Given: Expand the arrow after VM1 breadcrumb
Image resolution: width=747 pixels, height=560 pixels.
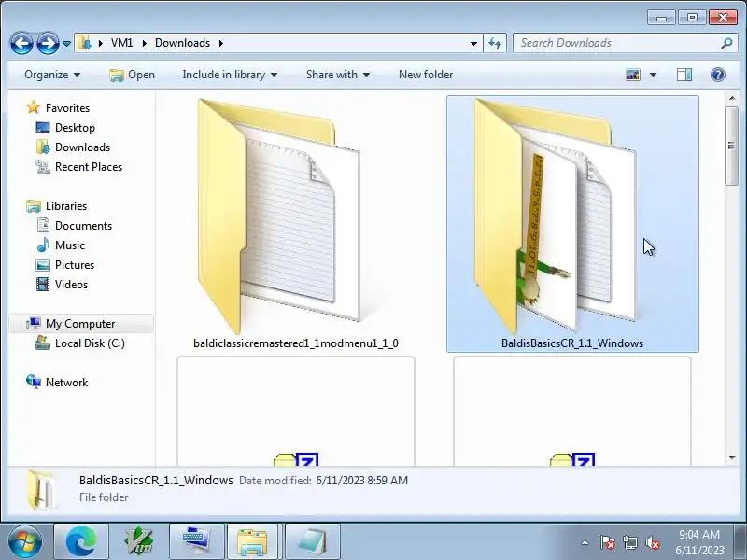Looking at the screenshot, I should pos(144,43).
